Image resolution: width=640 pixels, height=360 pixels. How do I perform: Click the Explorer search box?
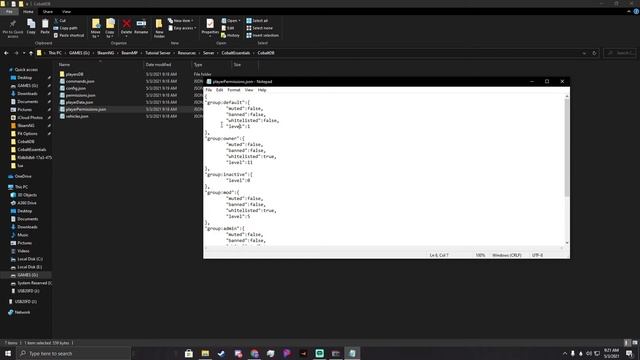pyautogui.click(x=620, y=53)
